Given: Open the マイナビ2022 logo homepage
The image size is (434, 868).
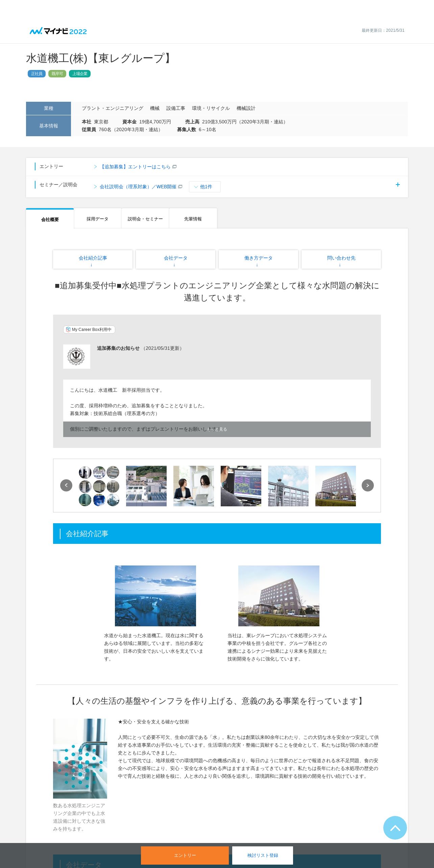Looking at the screenshot, I should 58,31.
